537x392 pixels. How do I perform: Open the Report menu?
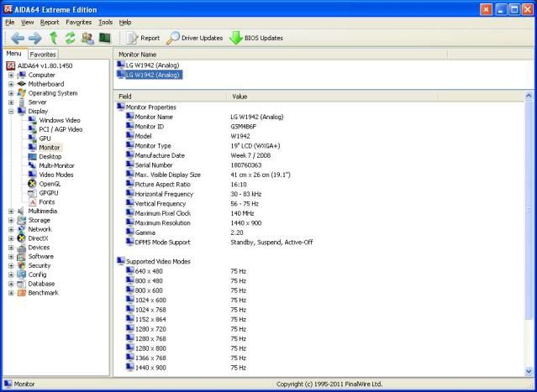pyautogui.click(x=50, y=22)
